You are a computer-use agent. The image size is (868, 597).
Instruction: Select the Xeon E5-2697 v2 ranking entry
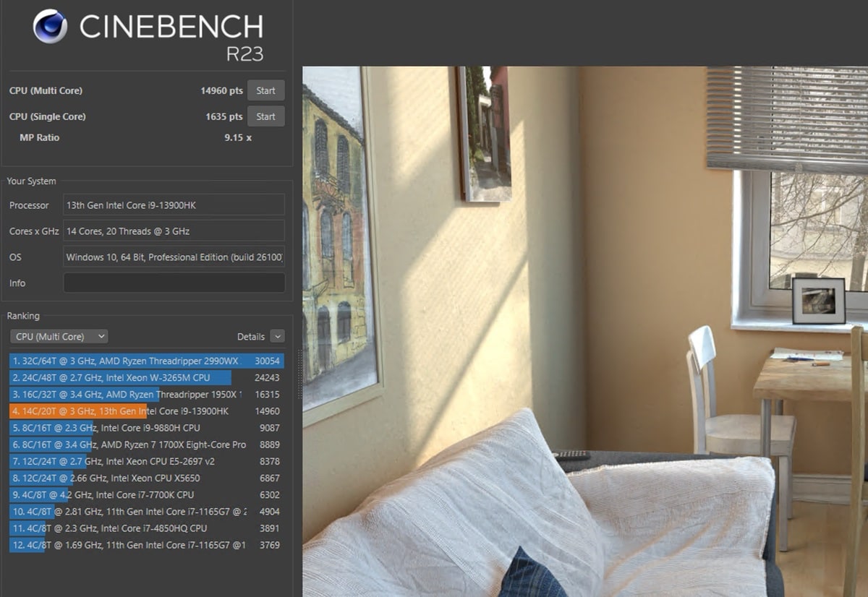click(145, 461)
